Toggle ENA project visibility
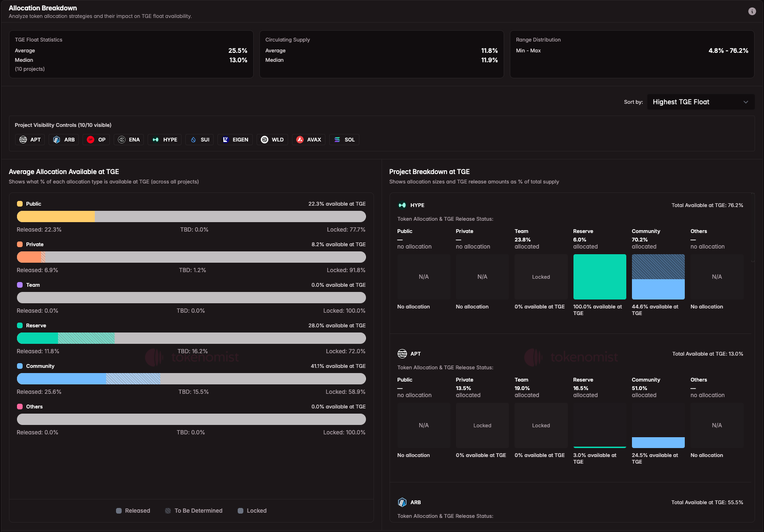The image size is (764, 532). click(x=128, y=140)
